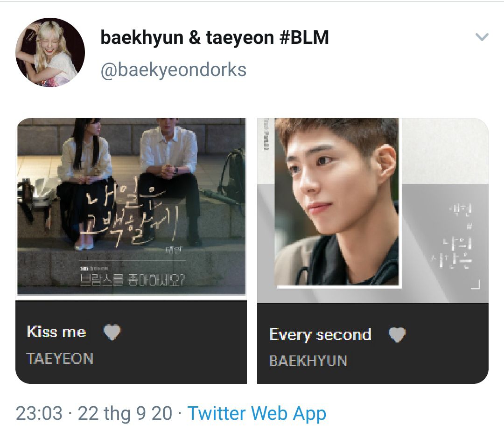
Task: Click the Twitter Web App source link
Action: click(257, 413)
